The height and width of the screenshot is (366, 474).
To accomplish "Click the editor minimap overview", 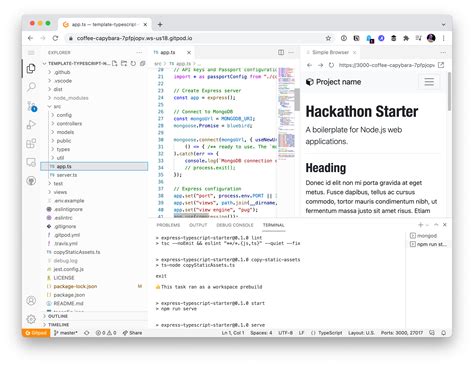I will click(x=287, y=113).
